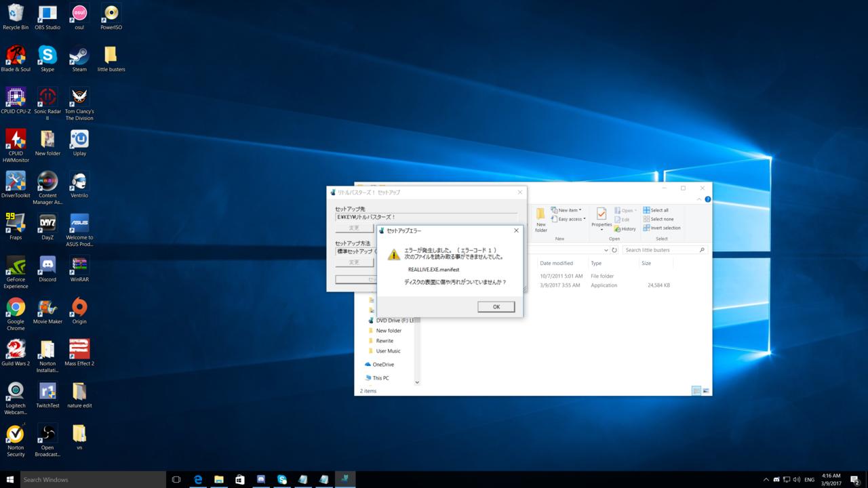Image resolution: width=868 pixels, height=488 pixels.
Task: Switch to details view toggle
Action: point(696,391)
